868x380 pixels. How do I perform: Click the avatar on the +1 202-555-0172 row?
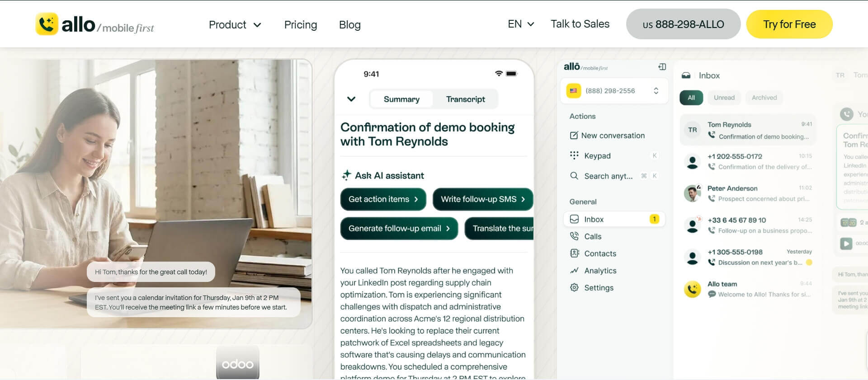point(692,161)
